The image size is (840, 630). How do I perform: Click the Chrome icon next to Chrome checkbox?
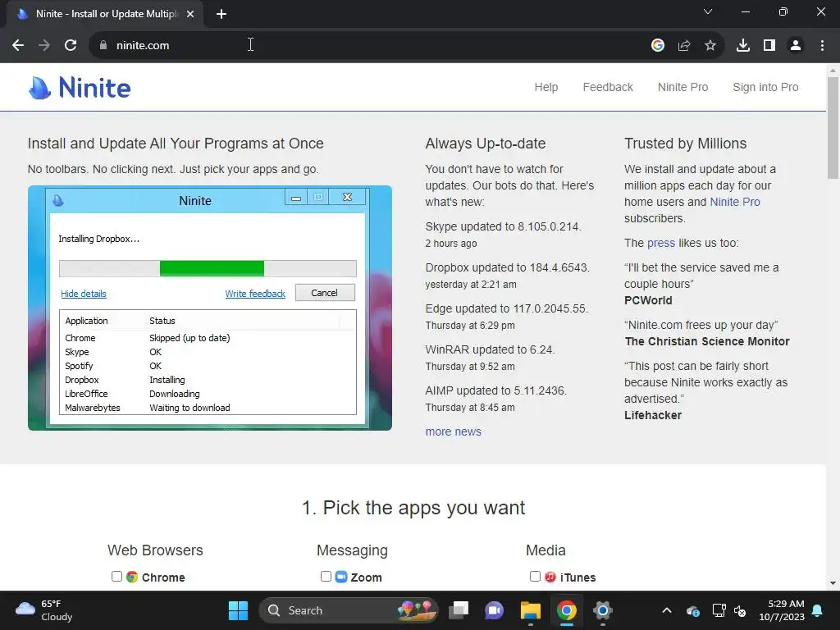click(132, 577)
